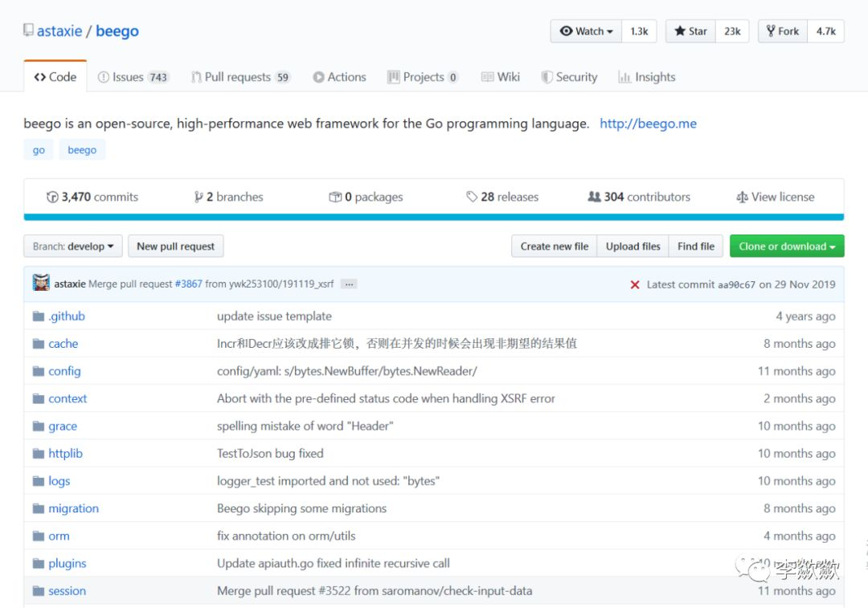868x608 pixels.
Task: Open the Pull requests tab
Action: (x=240, y=77)
